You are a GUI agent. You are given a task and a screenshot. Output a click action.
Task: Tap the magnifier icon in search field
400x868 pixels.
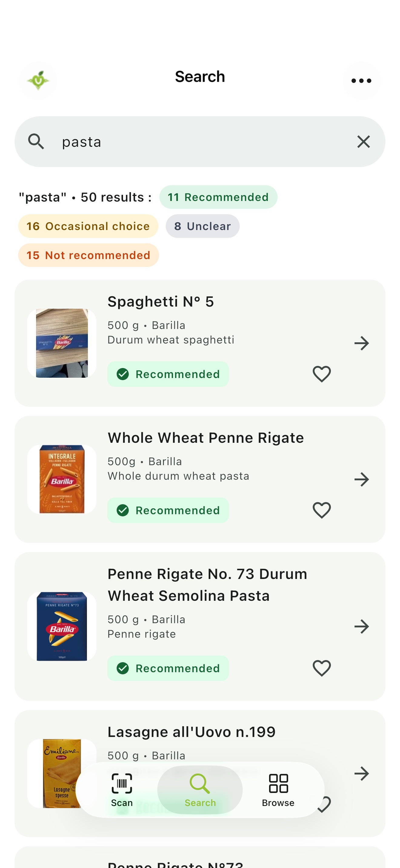[36, 142]
